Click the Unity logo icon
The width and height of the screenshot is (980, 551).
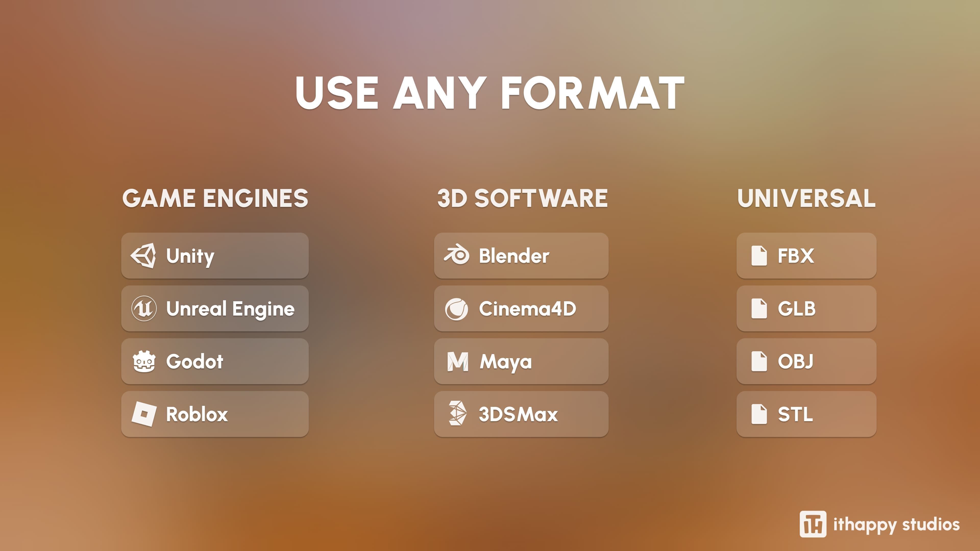(143, 256)
